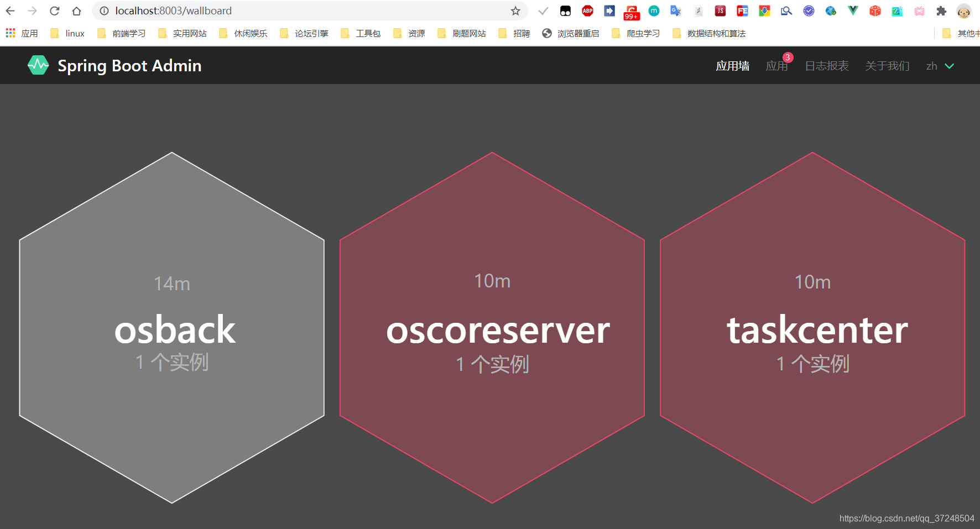Click the browser forward arrow
Viewport: 980px width, 529px height.
pos(33,11)
